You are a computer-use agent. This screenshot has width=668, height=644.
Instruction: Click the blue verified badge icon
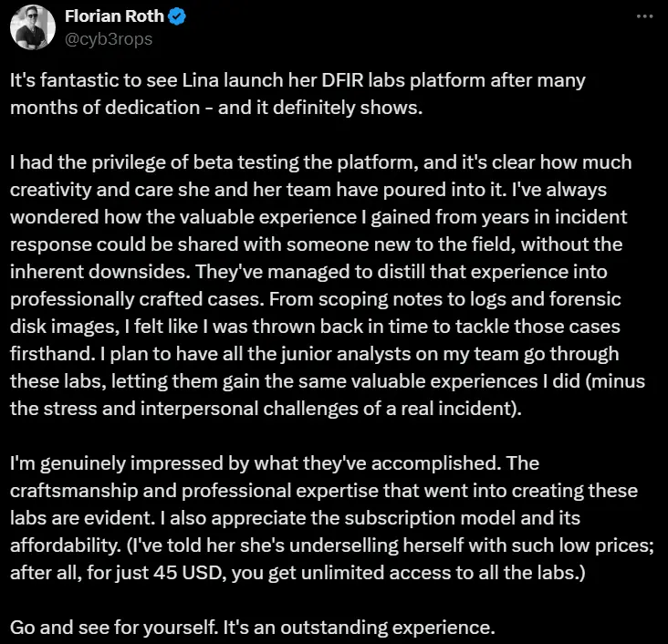pos(177,16)
